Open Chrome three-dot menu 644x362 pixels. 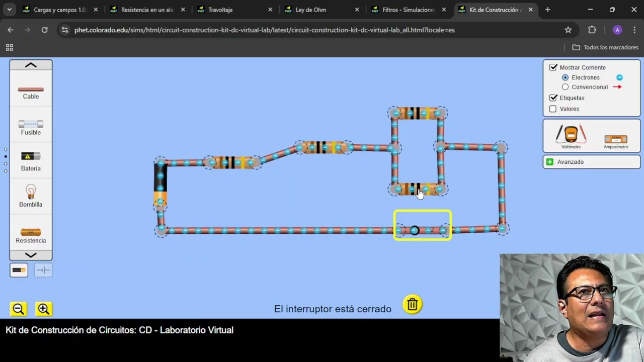(634, 30)
